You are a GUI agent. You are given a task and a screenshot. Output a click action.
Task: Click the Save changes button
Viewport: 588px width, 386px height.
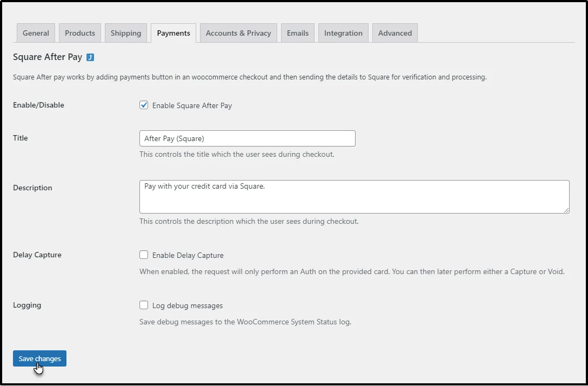40,358
